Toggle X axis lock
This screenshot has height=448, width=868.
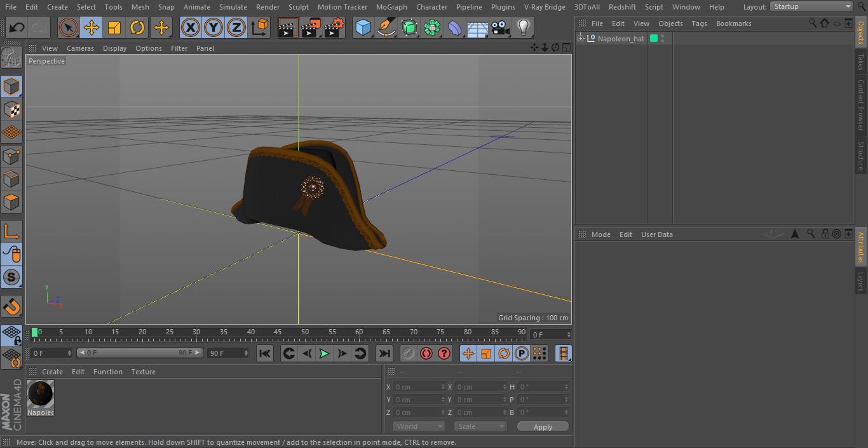point(191,28)
